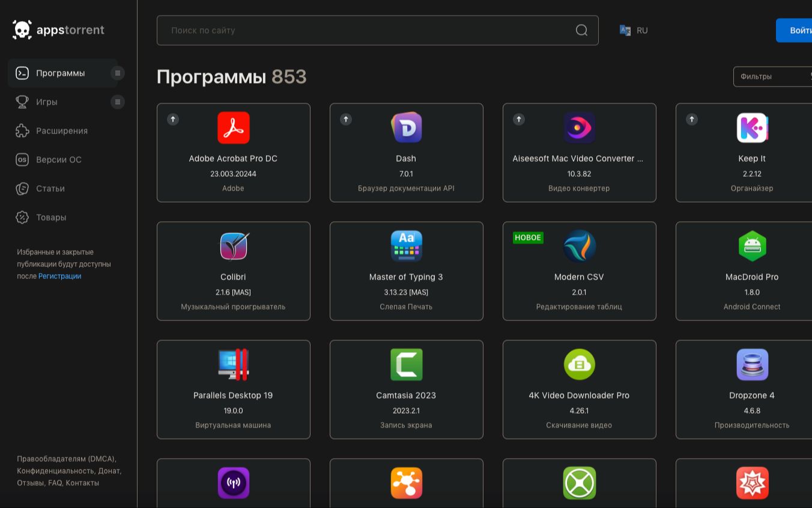This screenshot has height=508, width=812.
Task: Go to Расширения in sidebar
Action: (62, 130)
